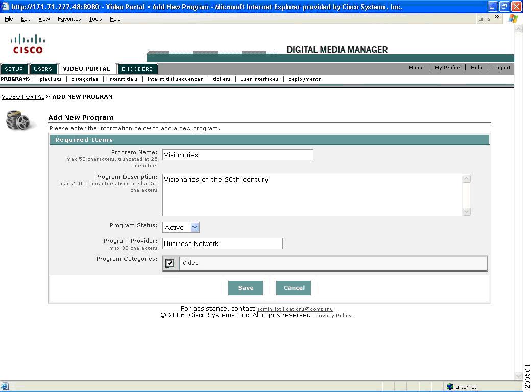Open the Help menu in menu bar
The width and height of the screenshot is (532, 392).
[x=115, y=19]
